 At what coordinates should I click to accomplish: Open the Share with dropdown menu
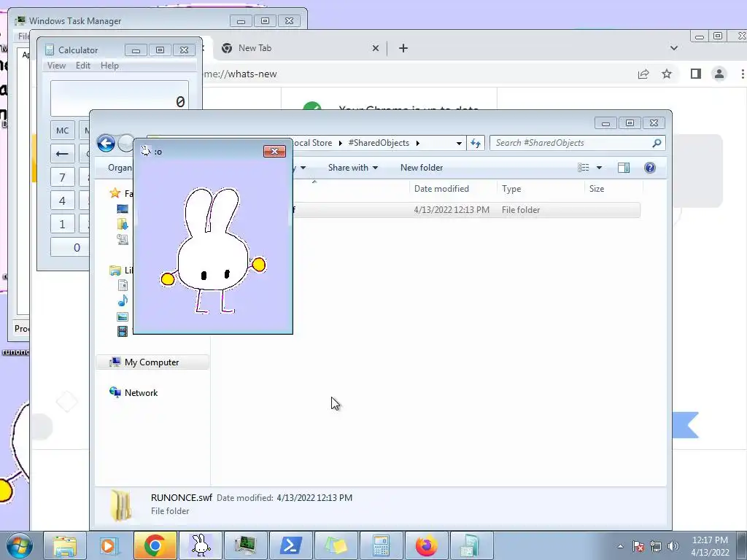[x=352, y=168]
